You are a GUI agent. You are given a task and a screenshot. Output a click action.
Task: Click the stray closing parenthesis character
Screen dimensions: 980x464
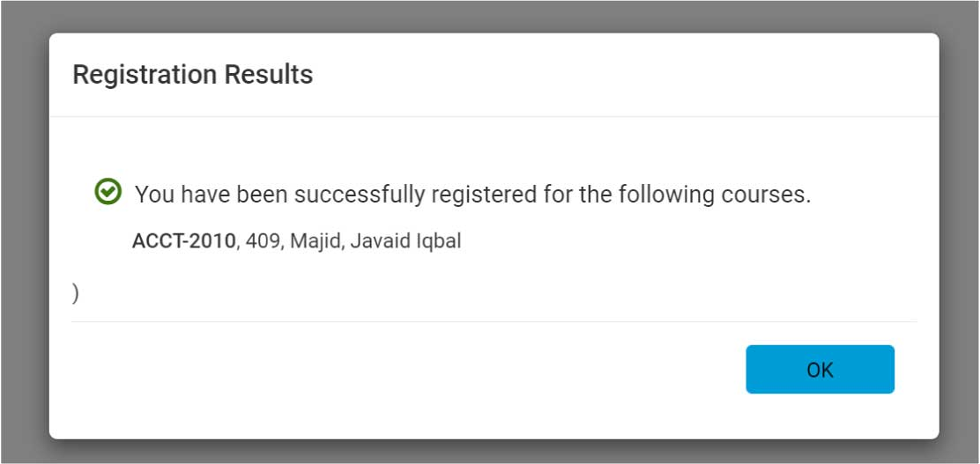click(75, 294)
